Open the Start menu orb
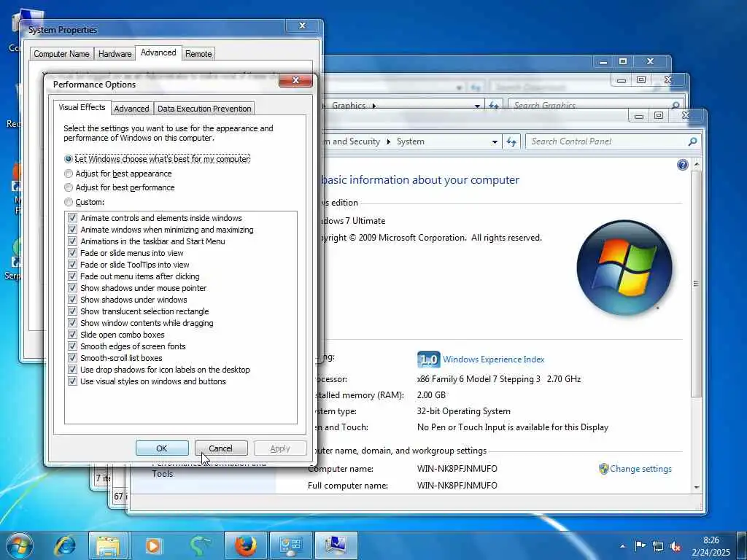 pyautogui.click(x=19, y=545)
